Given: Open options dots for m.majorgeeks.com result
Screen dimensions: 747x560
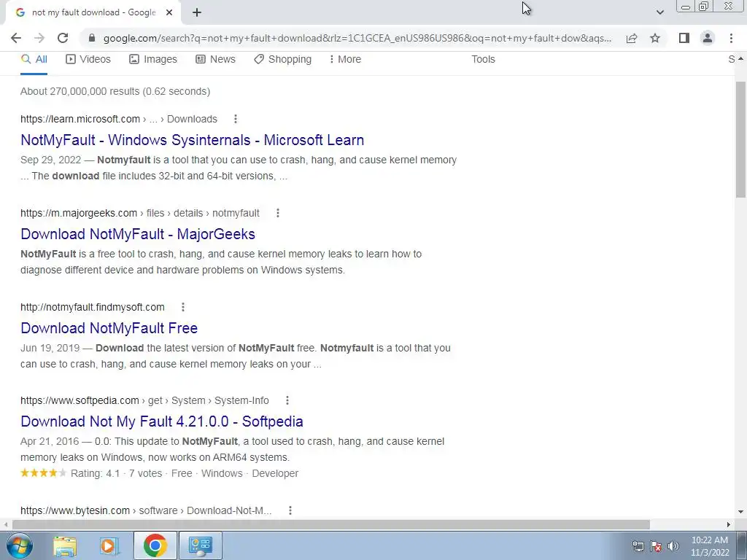Looking at the screenshot, I should pyautogui.click(x=278, y=214).
